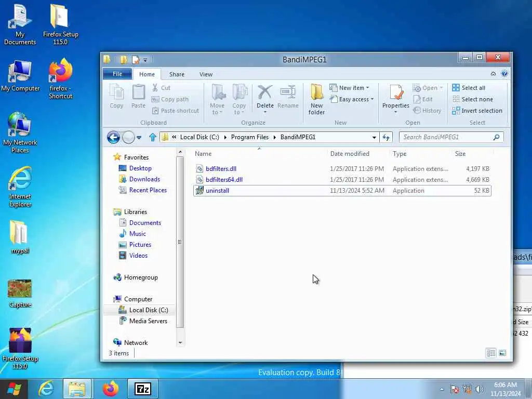Select the bdfilters64.dll file
Screen dimensions: 532x399
pyautogui.click(x=342, y=180)
